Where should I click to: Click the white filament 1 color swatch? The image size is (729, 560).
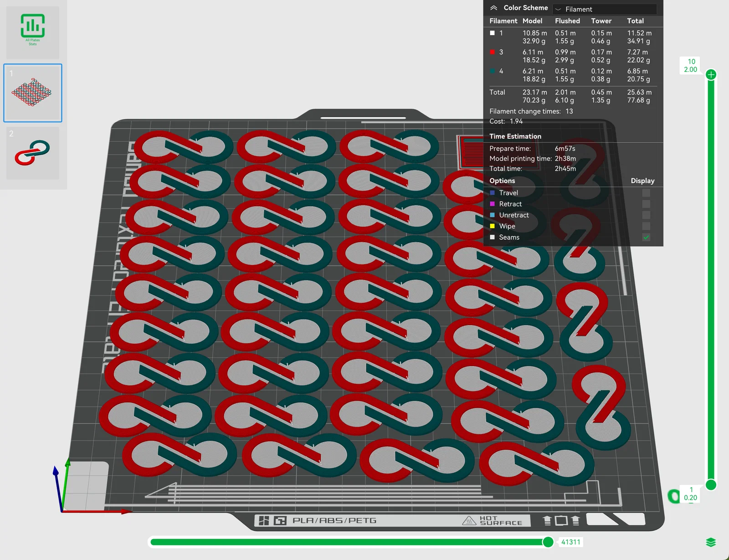point(492,33)
